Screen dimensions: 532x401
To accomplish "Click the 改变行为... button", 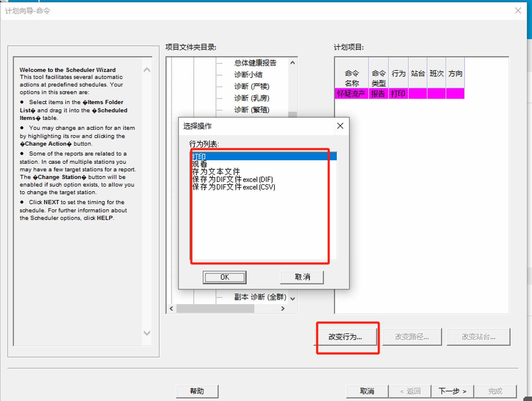I will point(346,337).
